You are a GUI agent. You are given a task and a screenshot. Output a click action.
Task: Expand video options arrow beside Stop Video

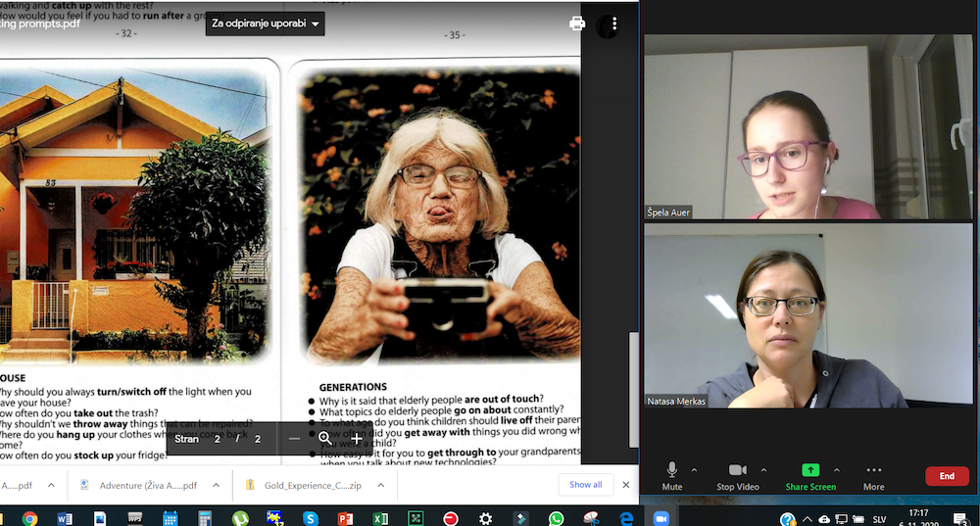pyautogui.click(x=763, y=470)
